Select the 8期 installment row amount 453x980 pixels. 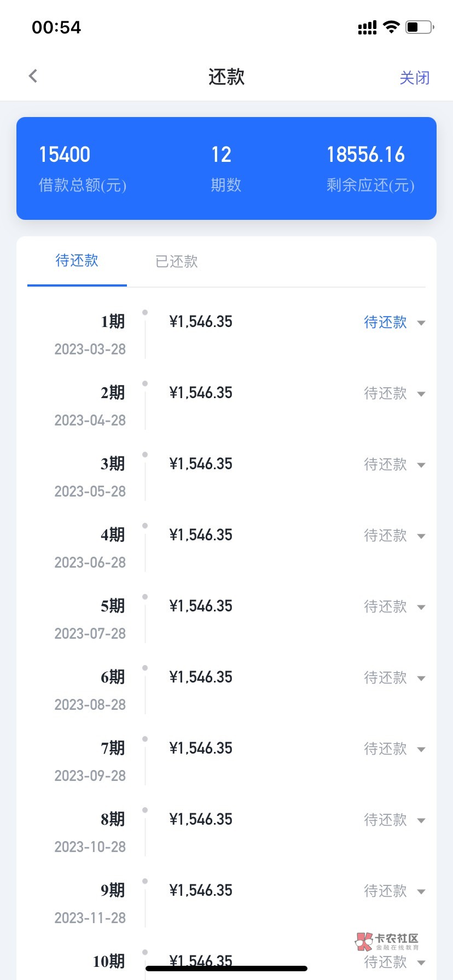[201, 819]
